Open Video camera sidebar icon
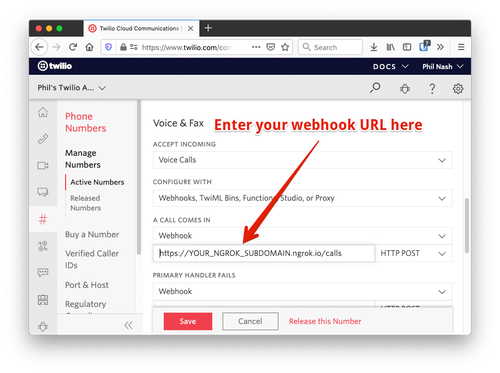Image resolution: width=500 pixels, height=373 pixels. (43, 165)
